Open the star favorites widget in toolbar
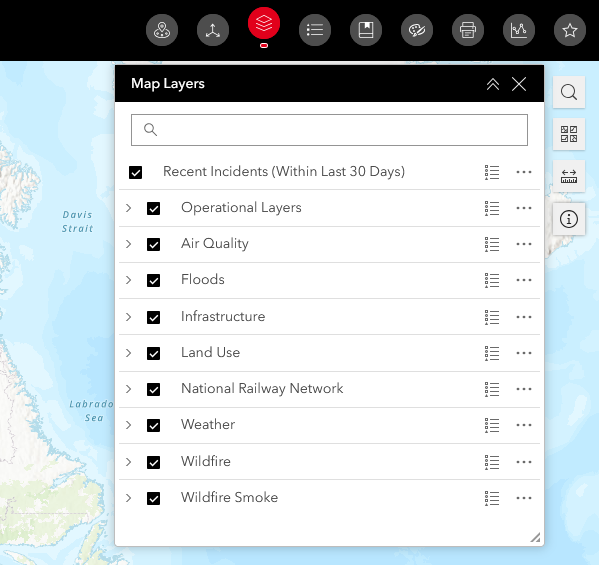Viewport: 599px width, 565px height. tap(570, 30)
